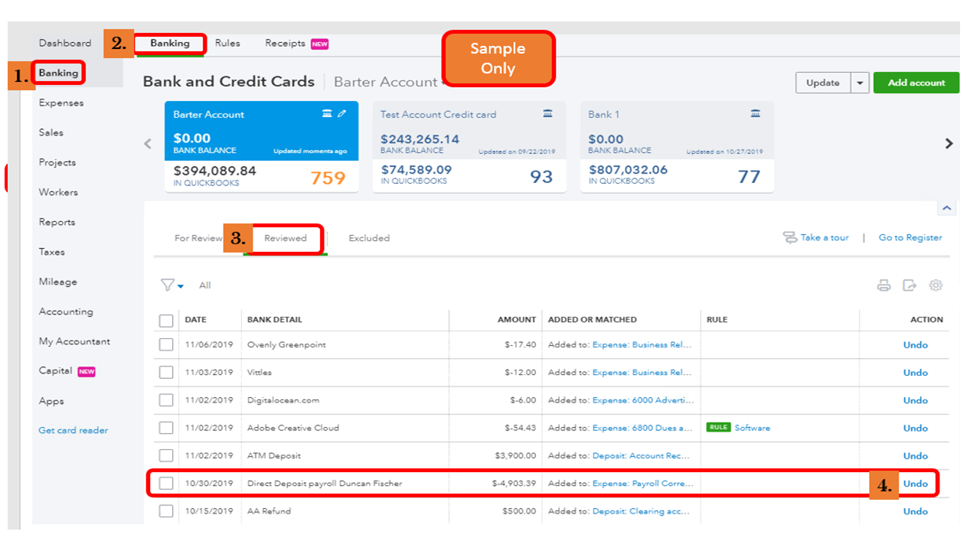Click the bank icon on Test Account Credit card
980x551 pixels.
547,112
